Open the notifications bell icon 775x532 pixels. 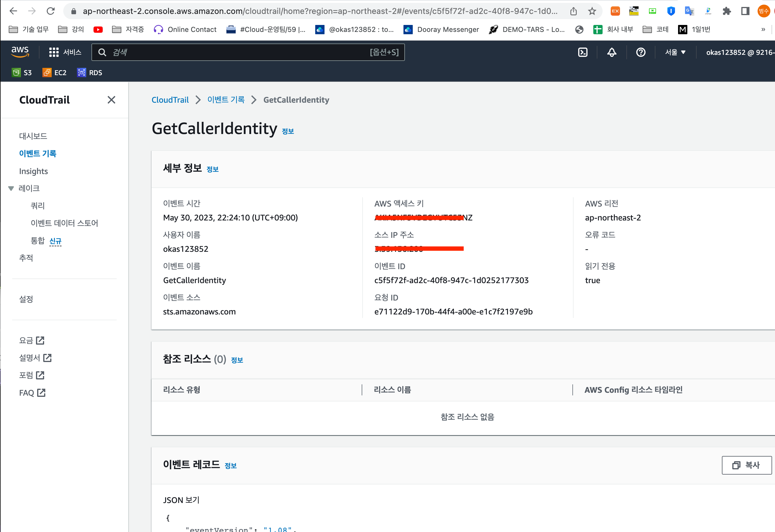point(611,52)
